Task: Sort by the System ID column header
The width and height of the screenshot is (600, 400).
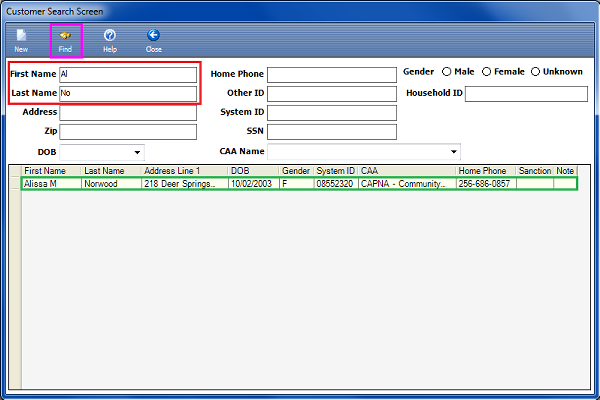Action: point(335,171)
